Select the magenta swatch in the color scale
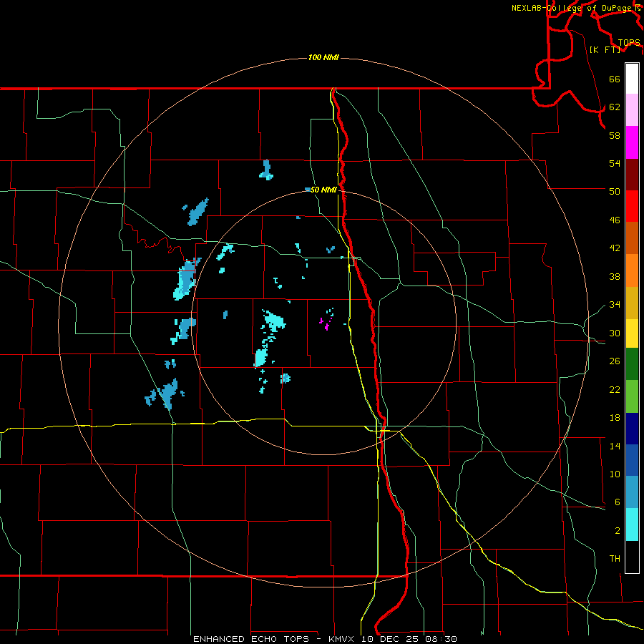The width and height of the screenshot is (644, 644). pos(632,142)
